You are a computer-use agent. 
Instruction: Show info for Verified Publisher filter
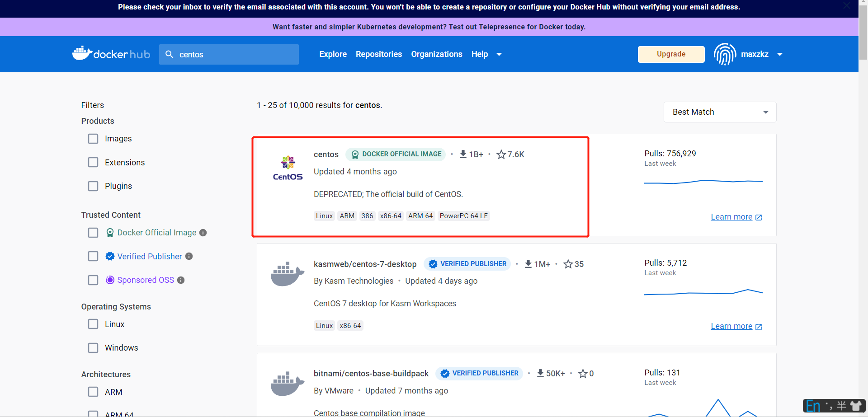[189, 256]
